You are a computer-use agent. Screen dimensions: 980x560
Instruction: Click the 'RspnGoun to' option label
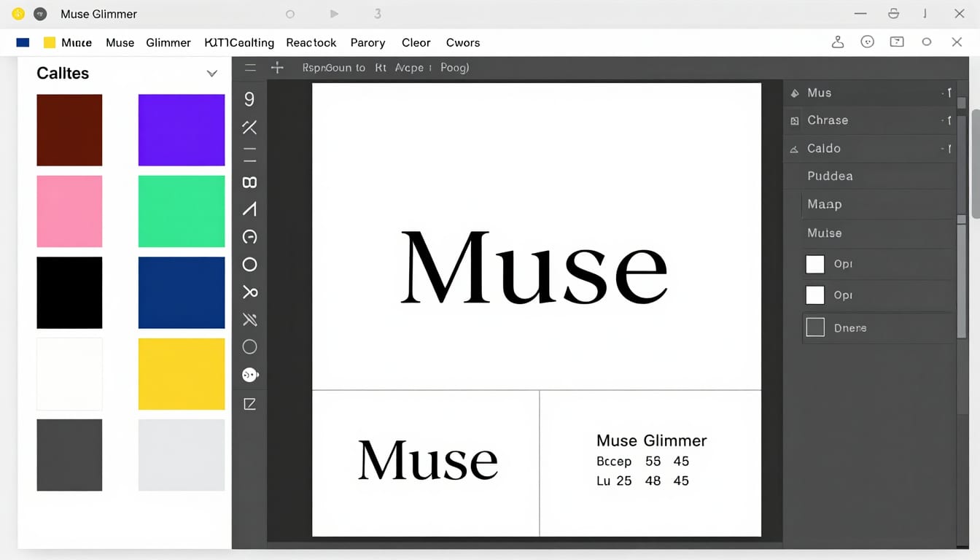tap(333, 68)
